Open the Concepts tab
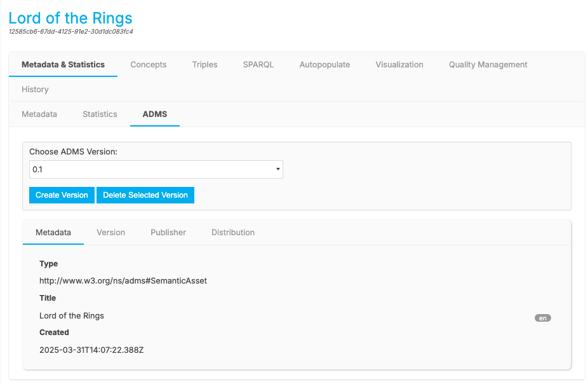 [x=148, y=64]
